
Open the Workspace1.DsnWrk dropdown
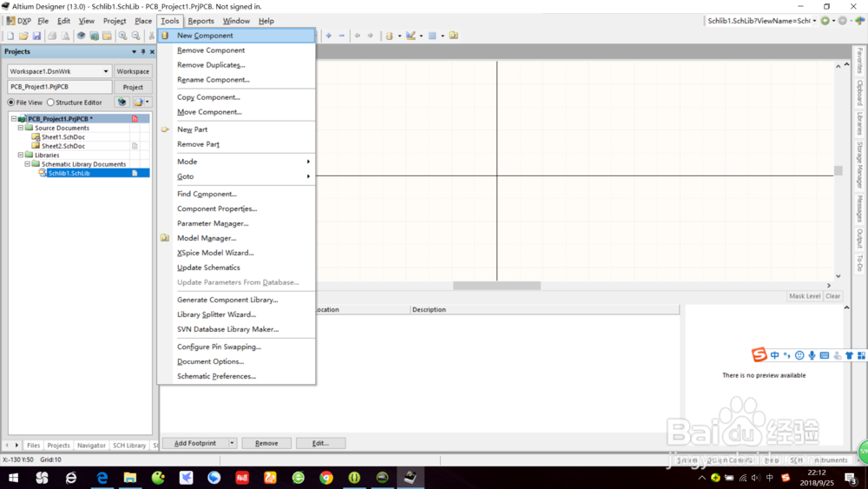tap(105, 71)
